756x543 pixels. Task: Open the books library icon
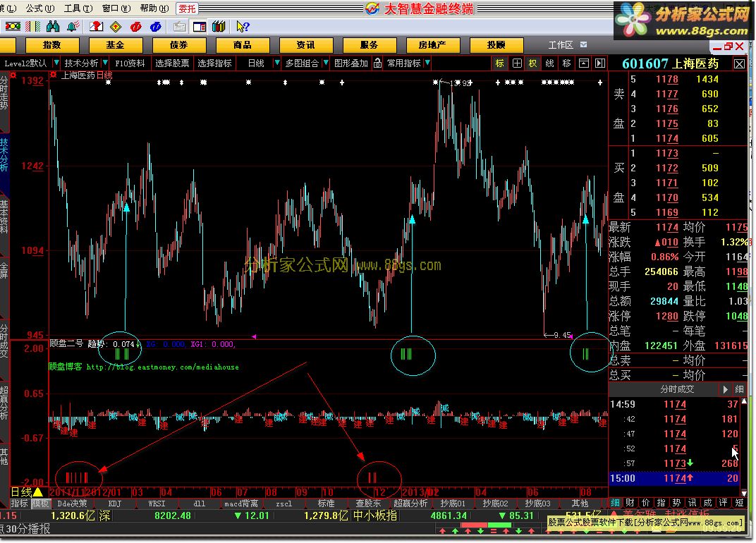(x=219, y=27)
